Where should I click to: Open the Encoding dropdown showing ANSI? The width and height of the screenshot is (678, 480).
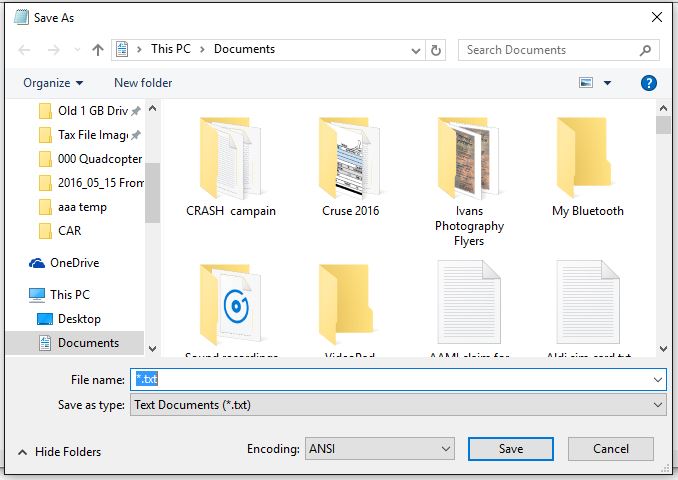pyautogui.click(x=380, y=449)
